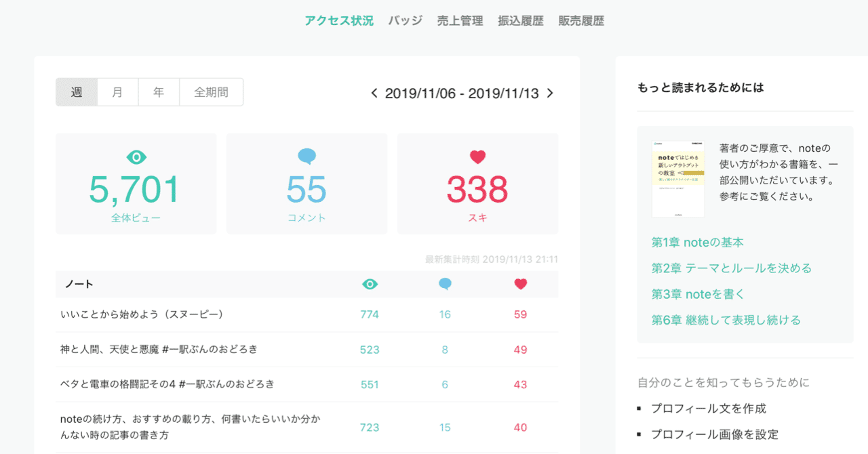Click view count 723
This screenshot has height=454, width=868.
click(x=370, y=428)
